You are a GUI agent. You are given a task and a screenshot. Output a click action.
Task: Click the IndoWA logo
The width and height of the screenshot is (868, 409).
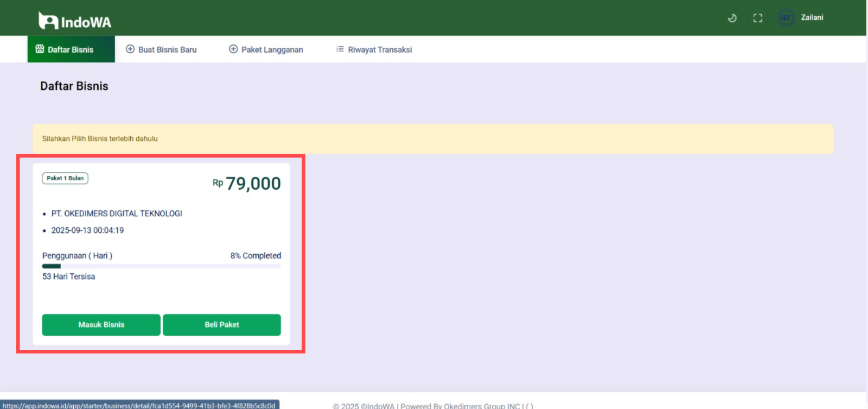point(75,21)
